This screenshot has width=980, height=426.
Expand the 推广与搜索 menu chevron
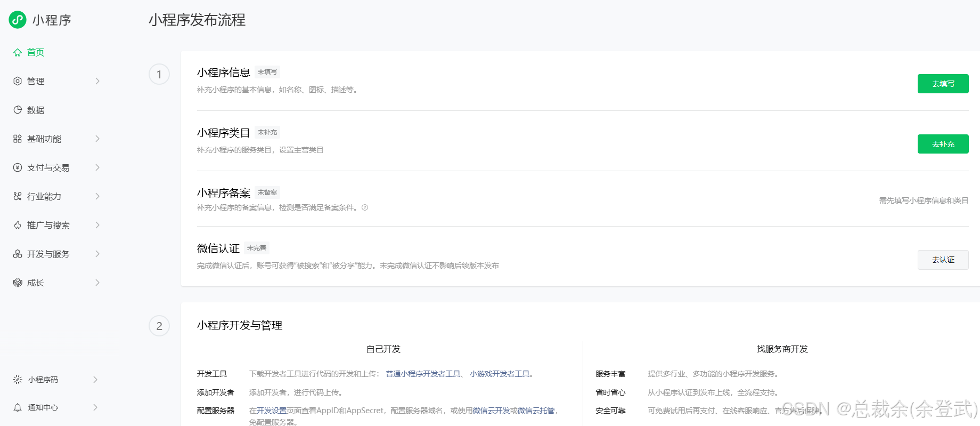coord(97,225)
